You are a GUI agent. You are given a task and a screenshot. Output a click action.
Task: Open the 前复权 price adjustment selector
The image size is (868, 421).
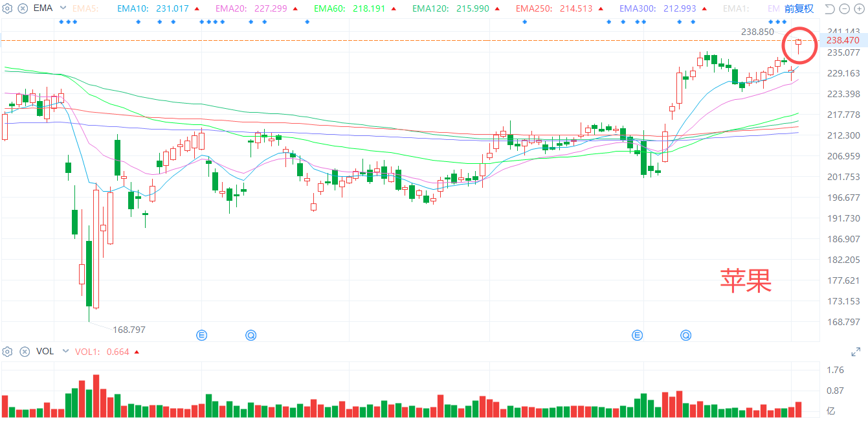coord(799,8)
